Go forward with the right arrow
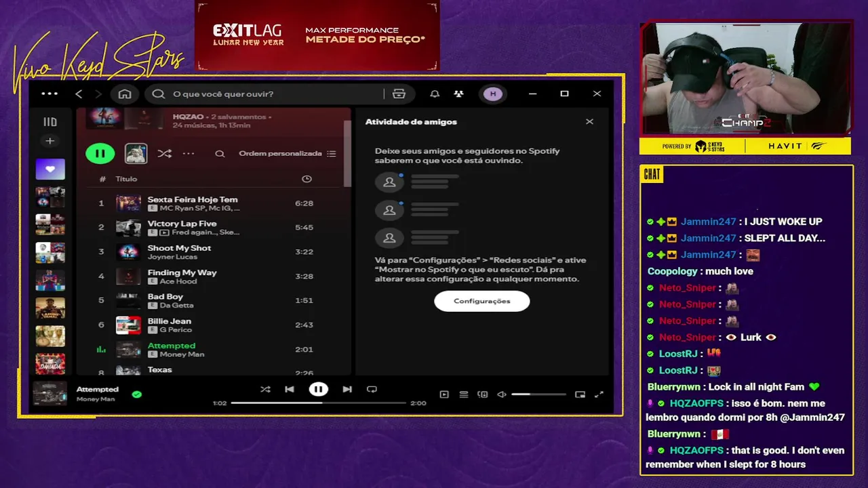 (x=98, y=94)
